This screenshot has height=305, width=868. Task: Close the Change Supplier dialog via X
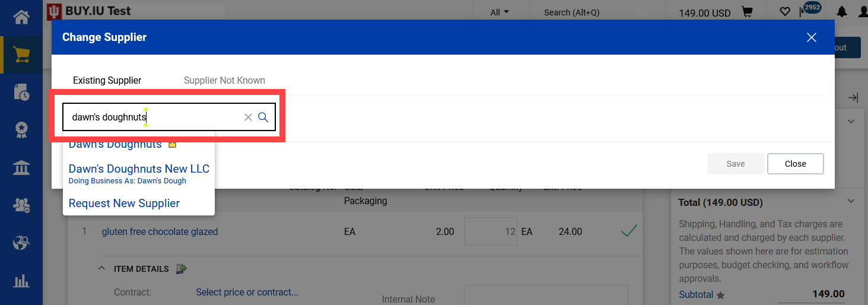click(812, 37)
